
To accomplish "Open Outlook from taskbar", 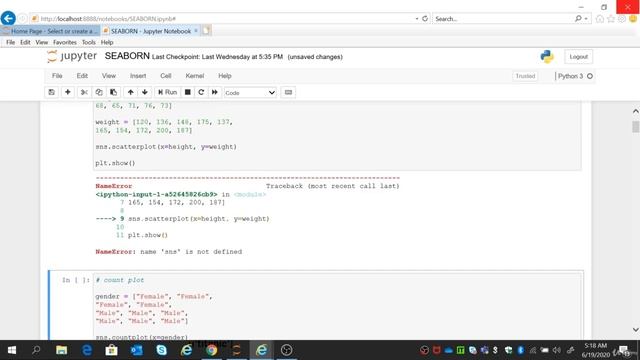I will pos(136,350).
